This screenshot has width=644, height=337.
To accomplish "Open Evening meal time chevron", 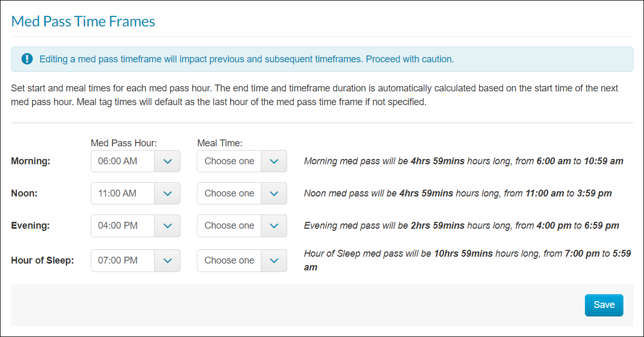I will tap(274, 226).
